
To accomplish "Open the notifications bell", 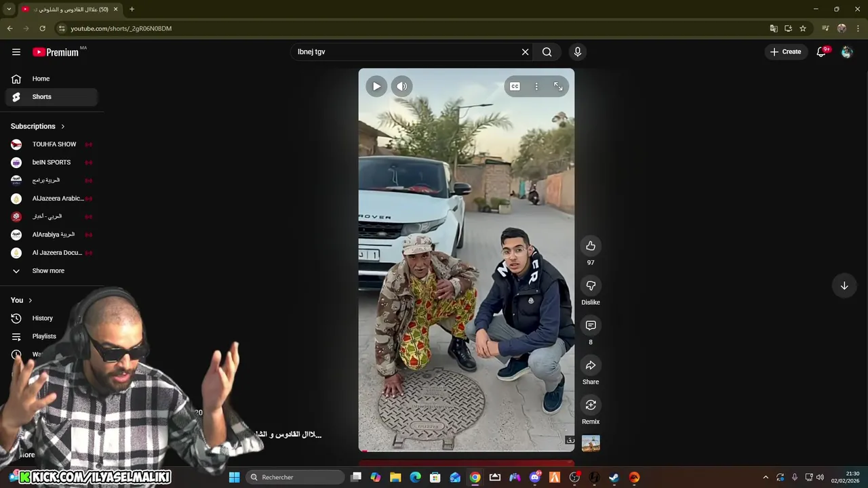I will coord(821,52).
